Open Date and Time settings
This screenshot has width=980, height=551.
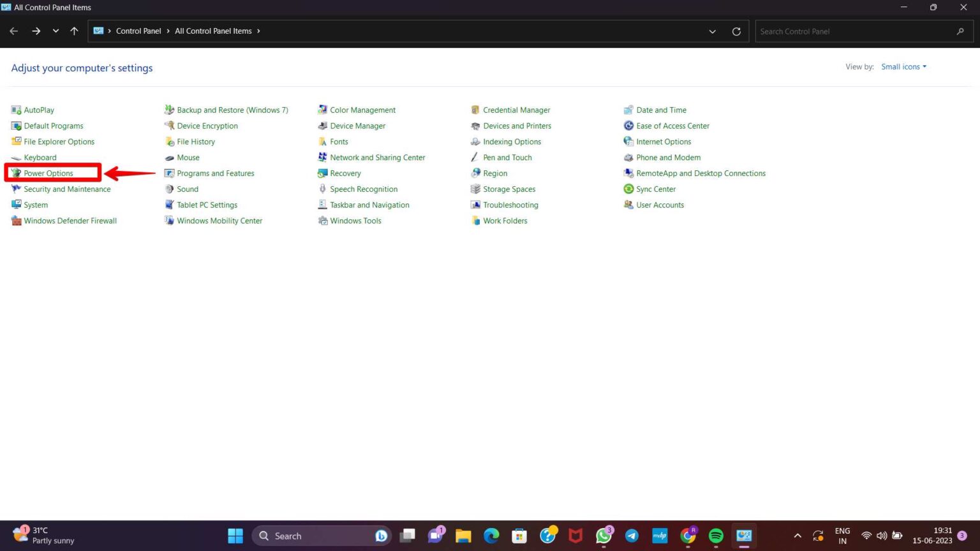[x=661, y=110]
